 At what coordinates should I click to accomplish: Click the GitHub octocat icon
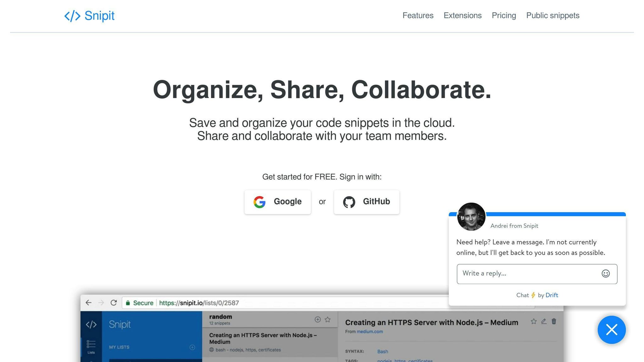tap(349, 202)
